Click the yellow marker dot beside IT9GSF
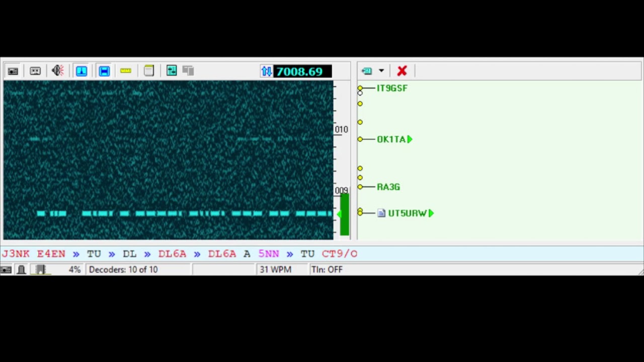Viewport: 644px width, 362px height. (x=360, y=88)
